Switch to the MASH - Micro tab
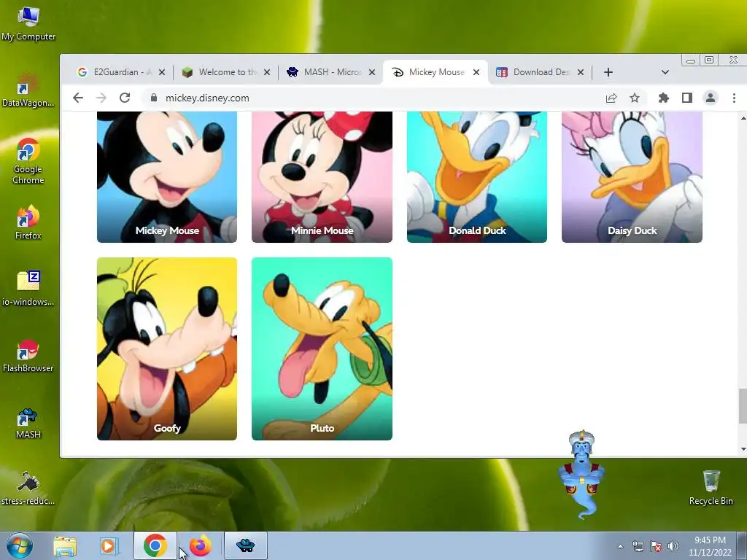 click(x=333, y=72)
